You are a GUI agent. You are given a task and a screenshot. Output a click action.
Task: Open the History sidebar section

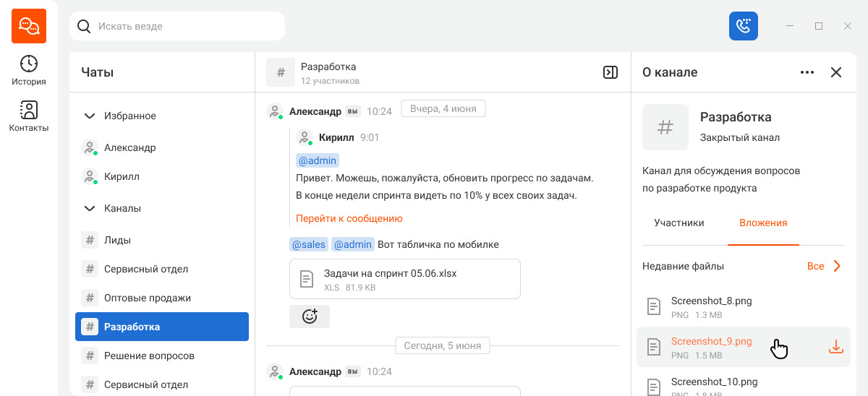click(x=29, y=71)
